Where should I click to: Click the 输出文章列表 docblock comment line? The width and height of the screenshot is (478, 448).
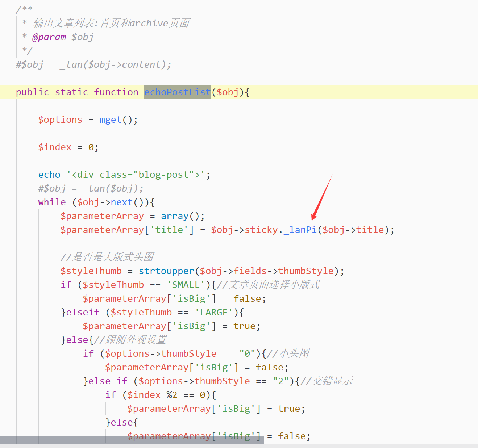pos(106,23)
